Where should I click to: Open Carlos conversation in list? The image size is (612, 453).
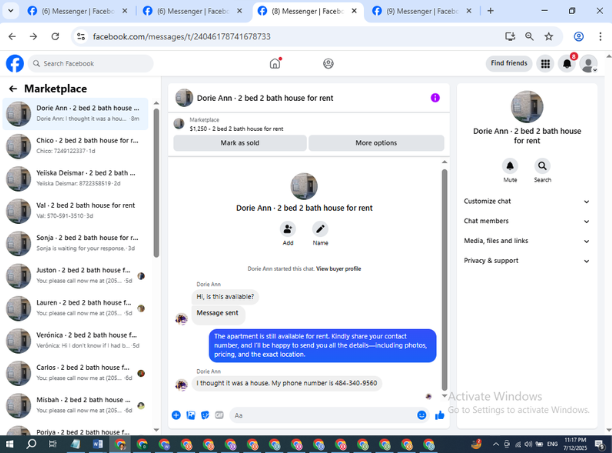click(x=75, y=373)
